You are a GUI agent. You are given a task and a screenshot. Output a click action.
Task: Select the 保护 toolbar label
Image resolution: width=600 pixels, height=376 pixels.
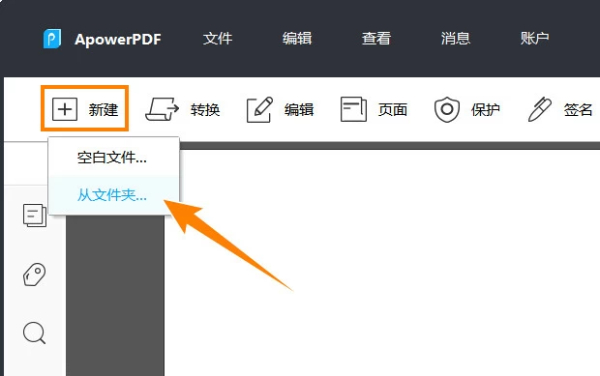click(486, 110)
